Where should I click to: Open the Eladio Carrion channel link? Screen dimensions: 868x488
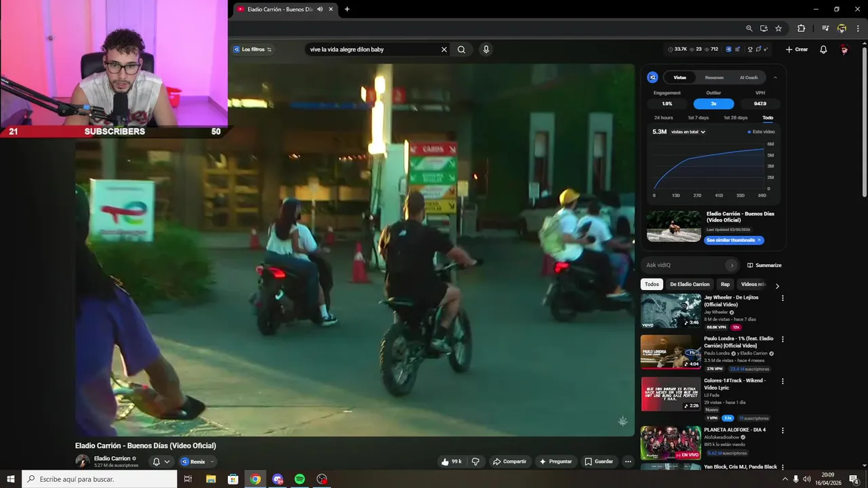pos(112,459)
